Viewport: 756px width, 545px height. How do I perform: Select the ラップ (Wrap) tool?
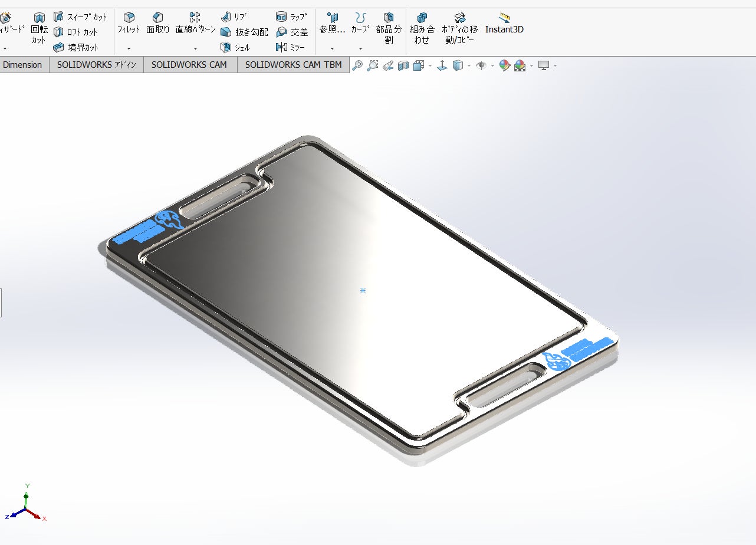(292, 17)
